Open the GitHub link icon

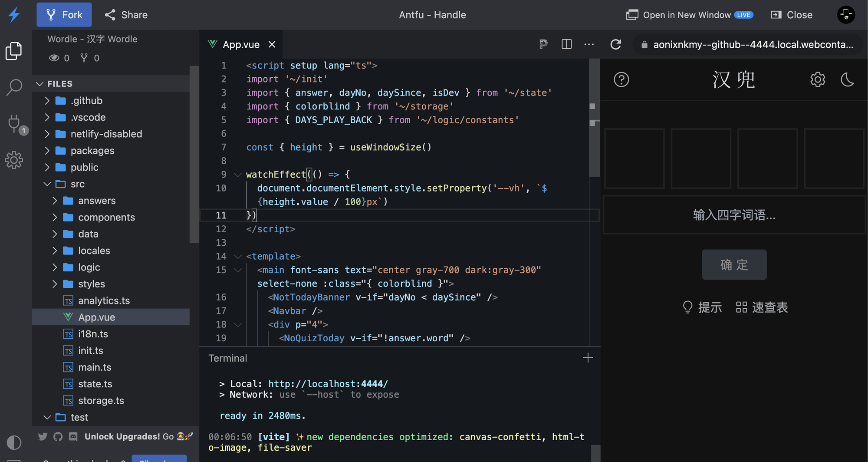tap(58, 436)
